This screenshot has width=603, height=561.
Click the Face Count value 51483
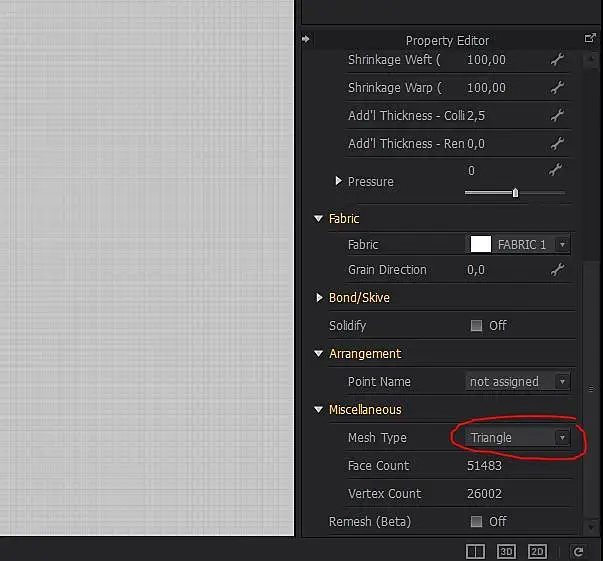click(x=484, y=466)
